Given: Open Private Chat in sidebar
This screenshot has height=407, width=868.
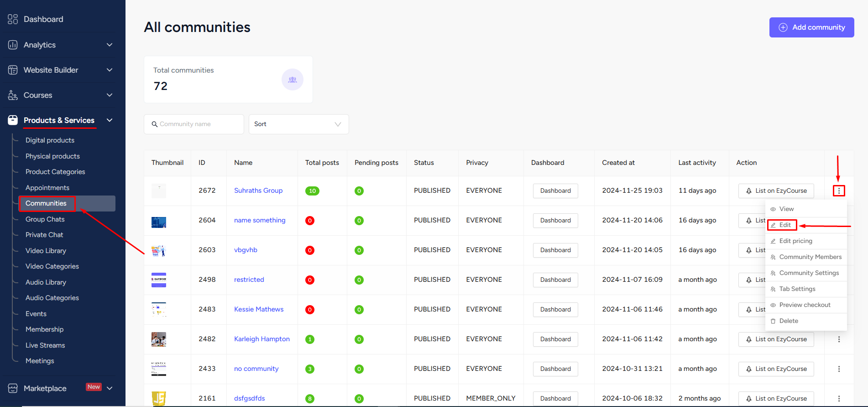Looking at the screenshot, I should (x=44, y=235).
